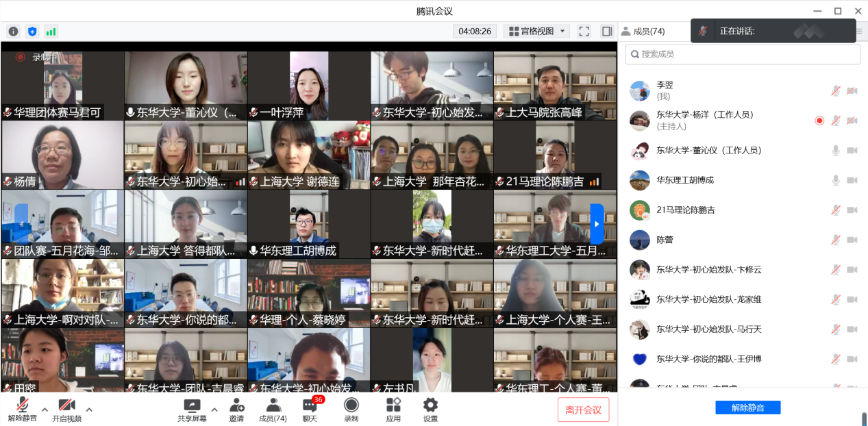Open 聊天 chat with 36 unread
868x426 pixels.
pos(310,409)
